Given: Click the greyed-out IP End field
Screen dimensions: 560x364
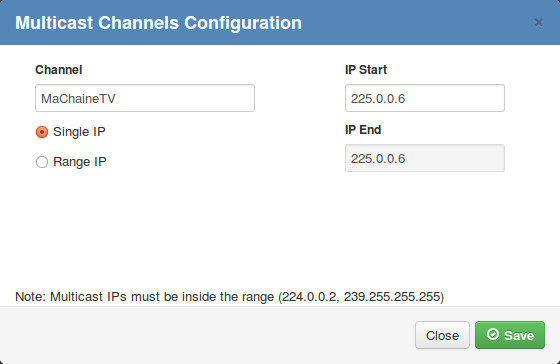Looking at the screenshot, I should [425, 158].
